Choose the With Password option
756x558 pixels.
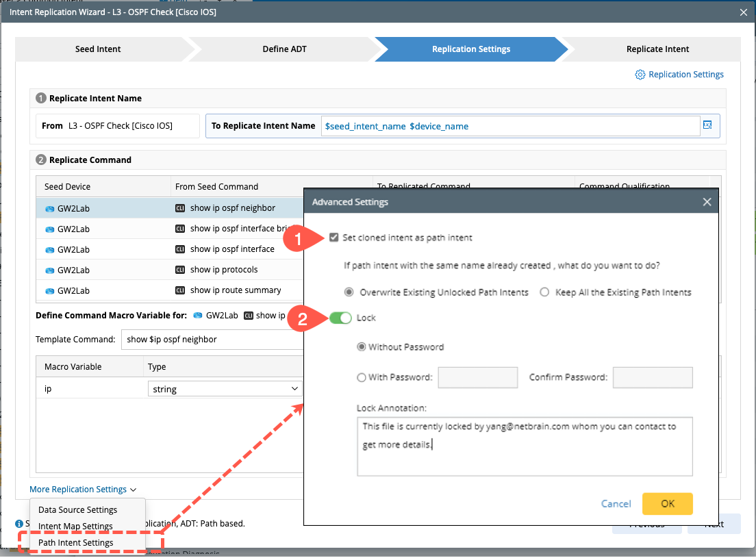point(361,377)
